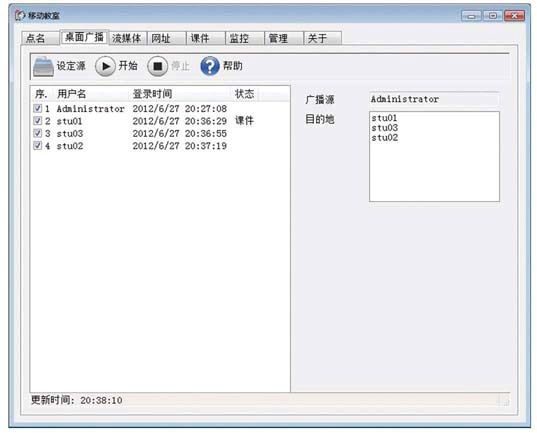Sort by the 登录时间 column header

click(152, 94)
